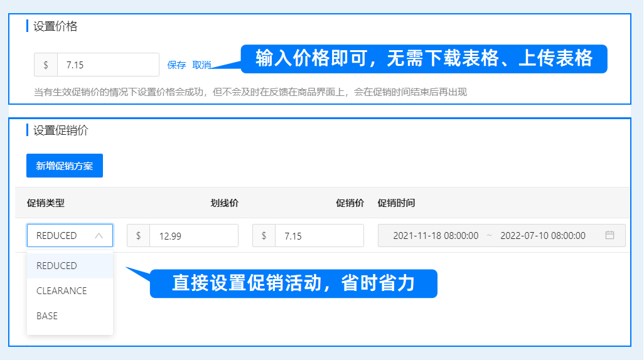
Task: Collapse dropdown using the chevron arrow
Action: coord(99,236)
